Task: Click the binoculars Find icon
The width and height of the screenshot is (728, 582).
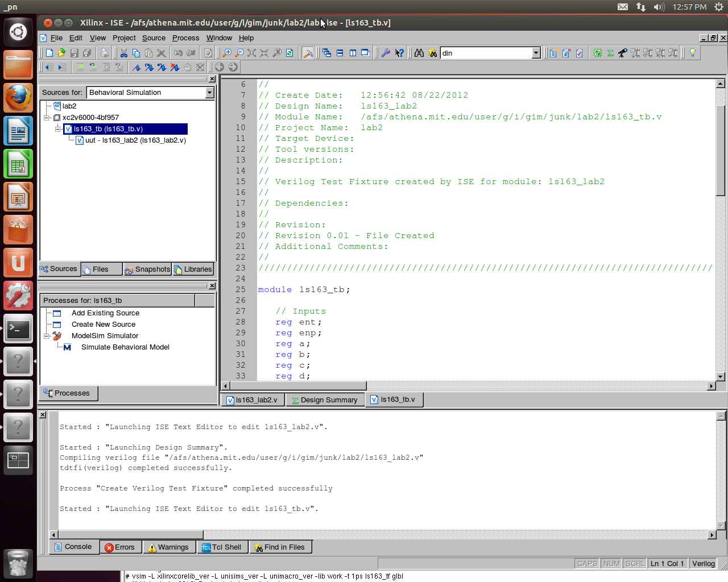Action: click(x=419, y=53)
